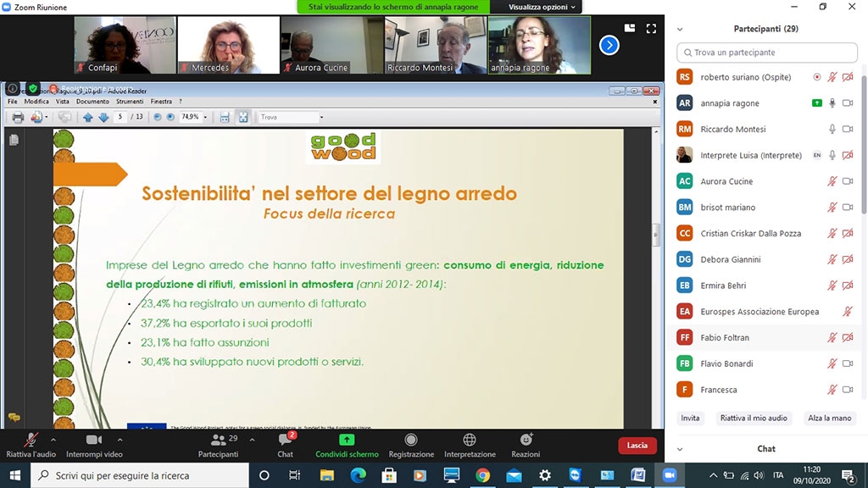
Task: Click the Windows Start button
Action: pos(15,475)
